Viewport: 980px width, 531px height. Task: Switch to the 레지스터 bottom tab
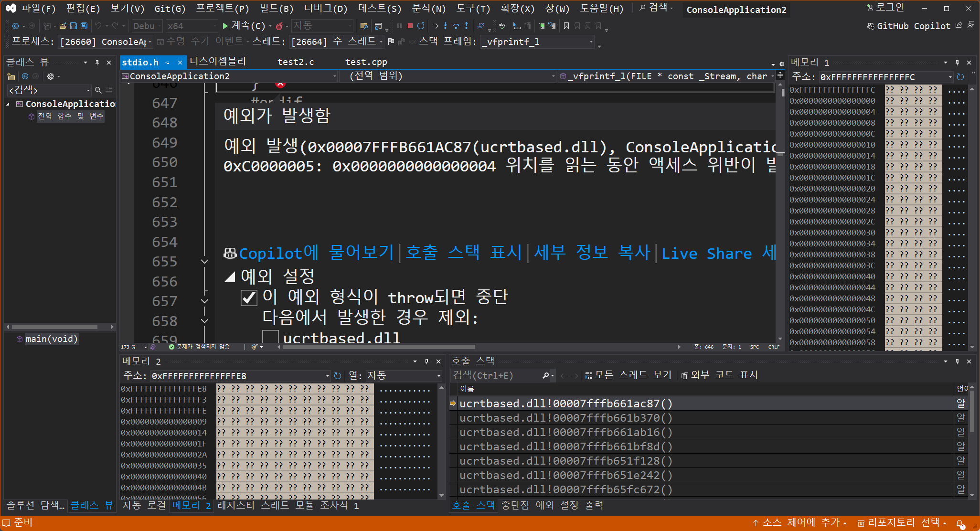click(235, 505)
